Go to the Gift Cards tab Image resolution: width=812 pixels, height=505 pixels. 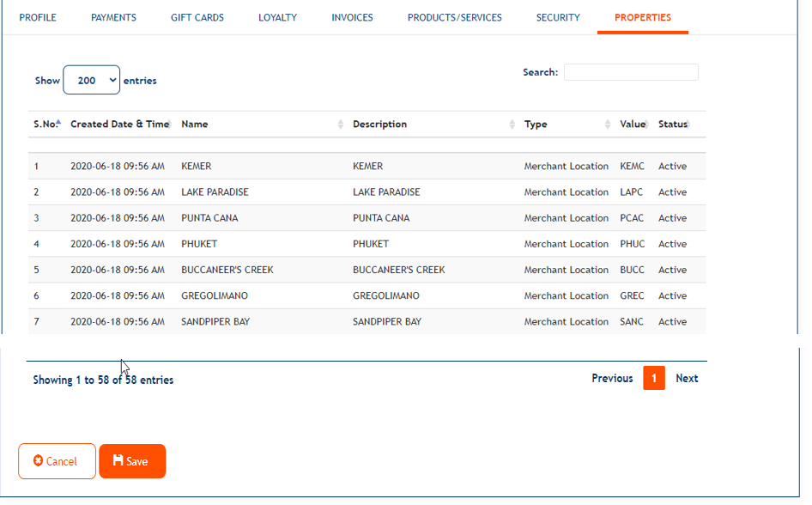197,17
